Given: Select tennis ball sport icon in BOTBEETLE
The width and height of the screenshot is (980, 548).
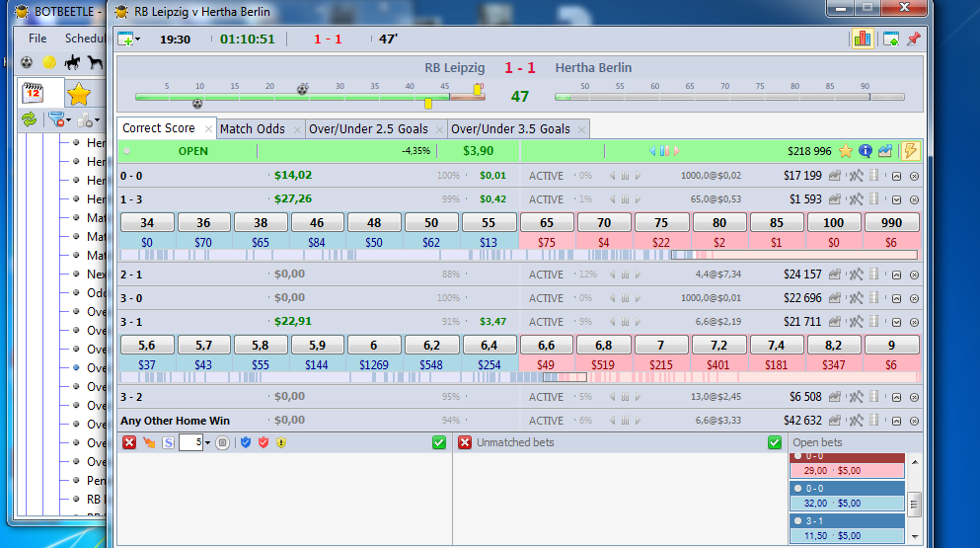Looking at the screenshot, I should click(x=49, y=62).
